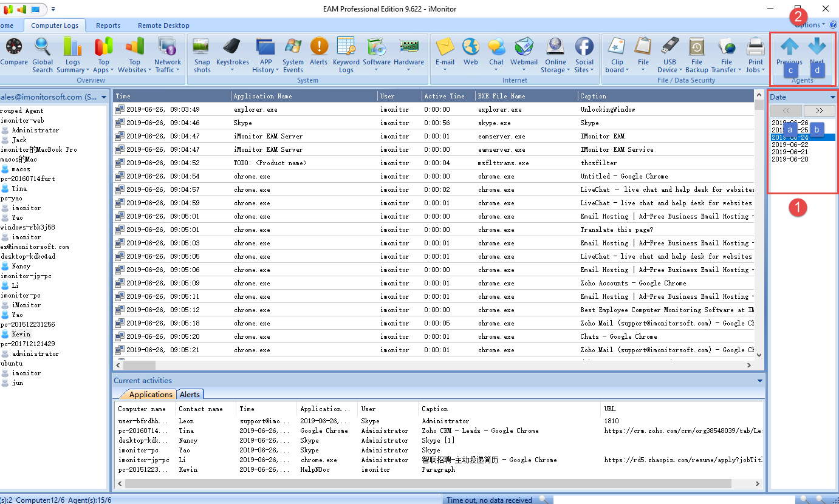Switch to the Remote Desktop tab

tap(163, 26)
